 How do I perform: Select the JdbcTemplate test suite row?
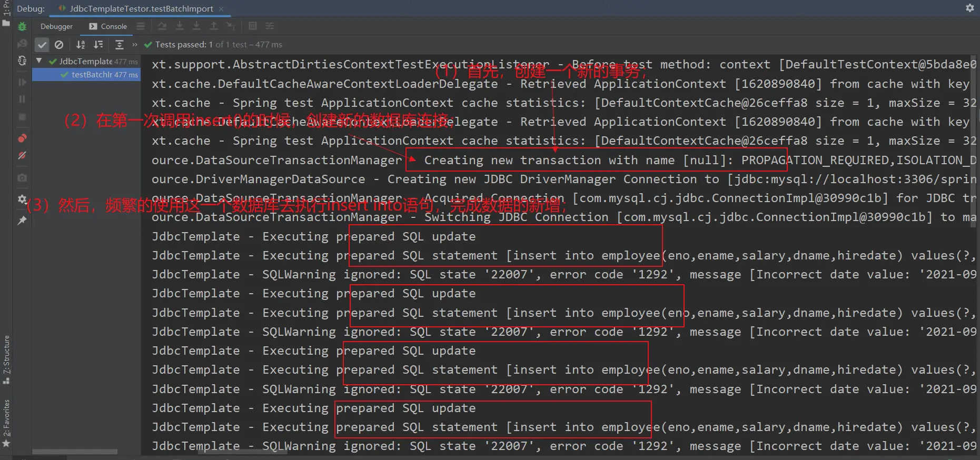pos(86,62)
